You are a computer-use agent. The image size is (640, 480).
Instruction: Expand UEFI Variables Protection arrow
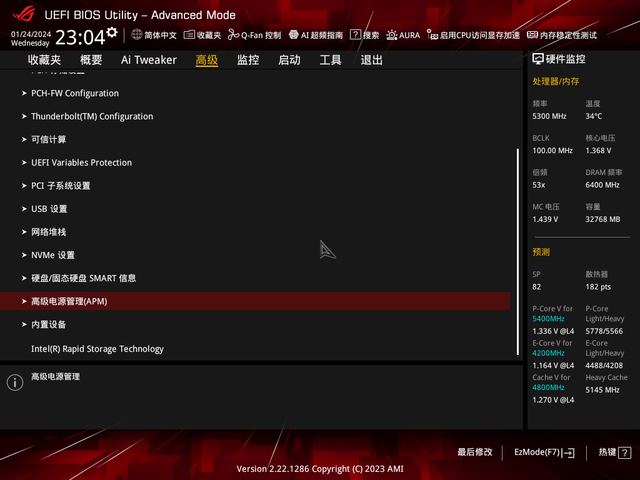tap(24, 163)
